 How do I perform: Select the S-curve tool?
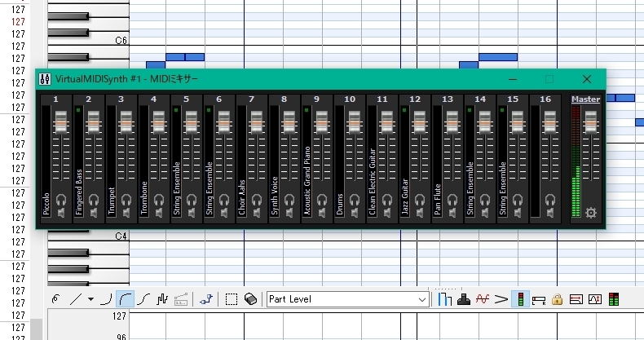(143, 299)
